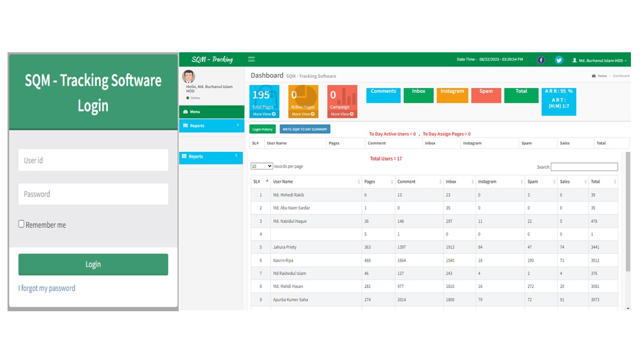Viewport: 644px width, 362px height.
Task: Click the user avatar in sidebar
Action: [x=189, y=76]
